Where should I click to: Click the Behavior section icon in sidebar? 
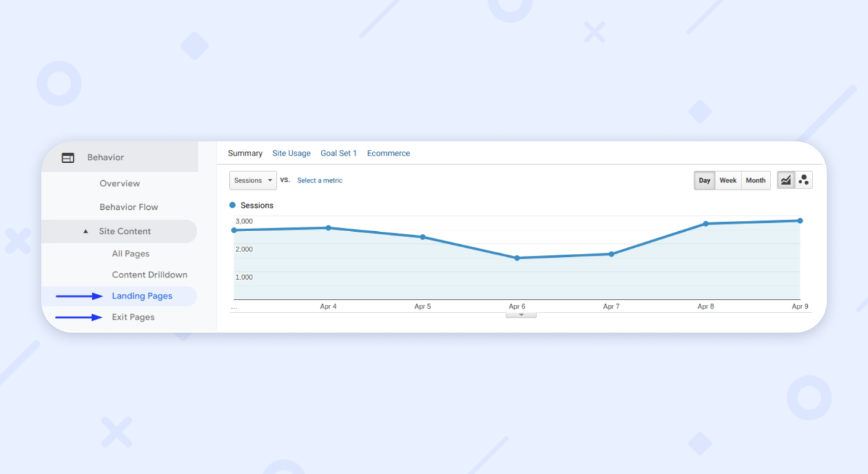coord(67,156)
